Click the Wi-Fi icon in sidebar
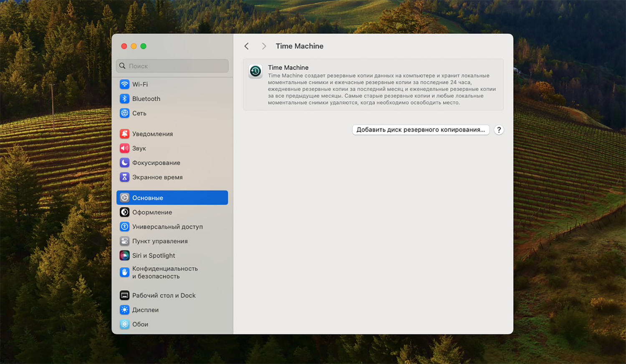The height and width of the screenshot is (364, 626). [x=124, y=84]
